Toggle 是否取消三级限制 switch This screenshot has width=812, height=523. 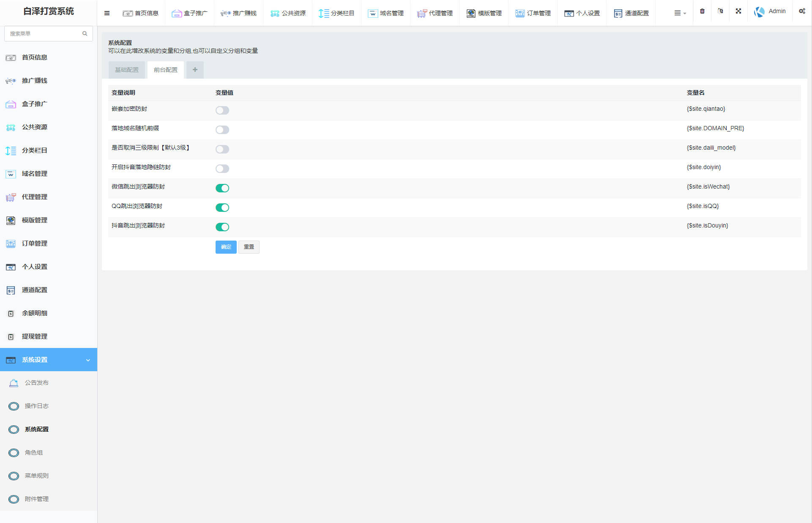coord(222,149)
